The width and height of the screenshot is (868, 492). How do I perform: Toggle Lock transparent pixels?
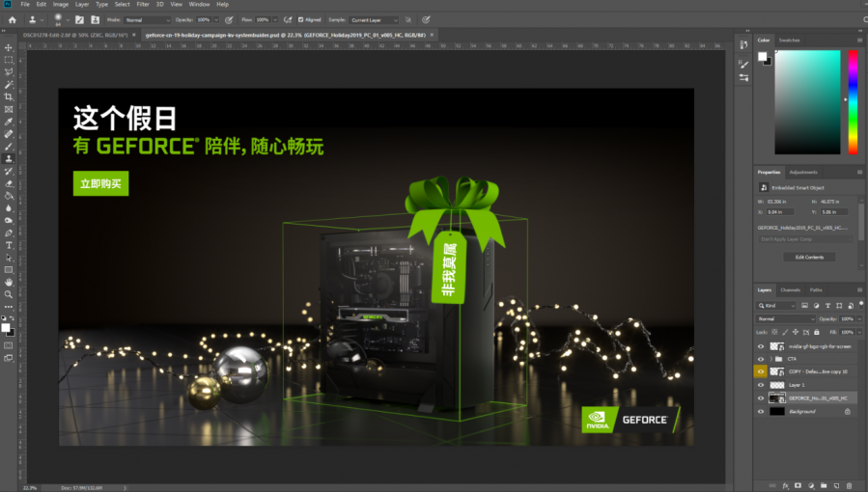[x=774, y=332]
